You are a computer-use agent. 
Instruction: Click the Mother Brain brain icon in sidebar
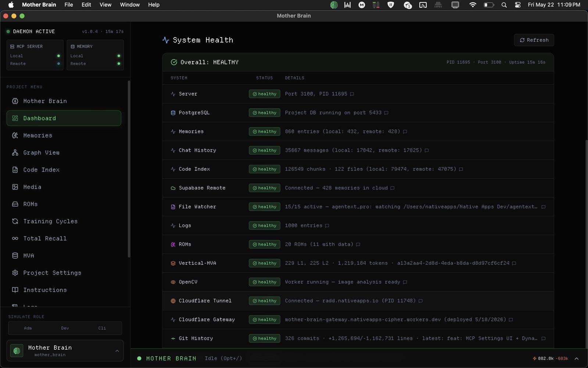point(15,101)
